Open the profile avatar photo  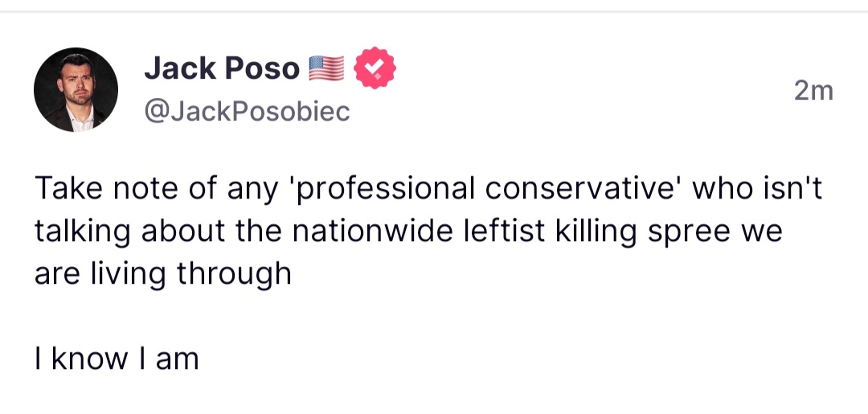[76, 89]
